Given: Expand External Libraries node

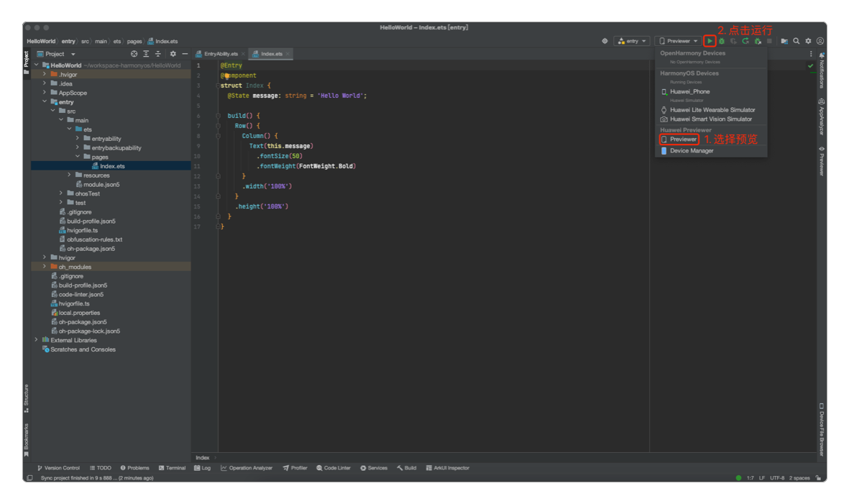Looking at the screenshot, I should (37, 340).
